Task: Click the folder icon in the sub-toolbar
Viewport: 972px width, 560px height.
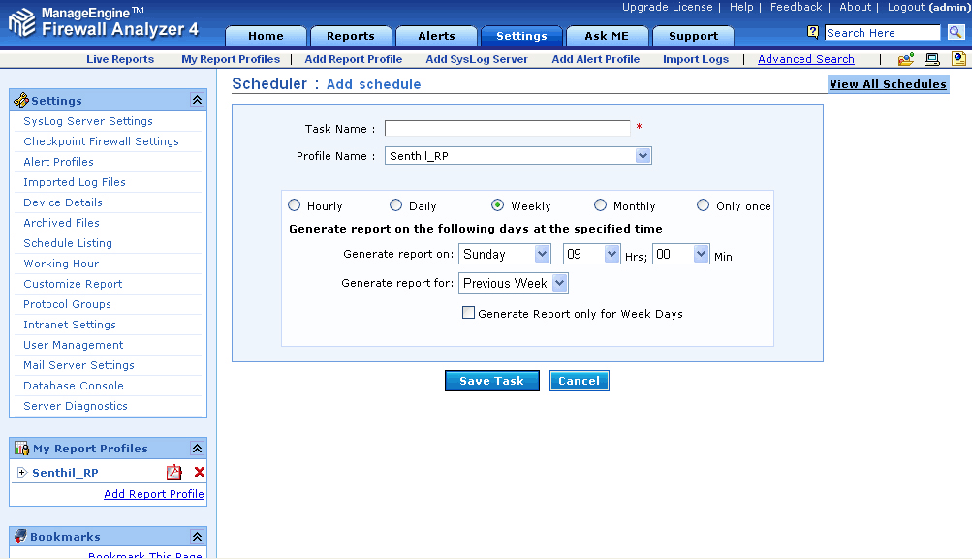Action: click(x=906, y=59)
